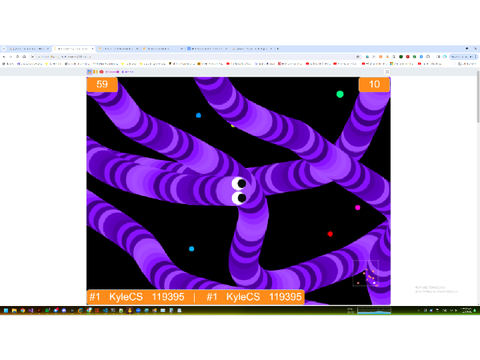Image resolution: width=480 pixels, height=360 pixels.
Task: Start the project with the highlighted flag icon
Action: (x=89, y=72)
